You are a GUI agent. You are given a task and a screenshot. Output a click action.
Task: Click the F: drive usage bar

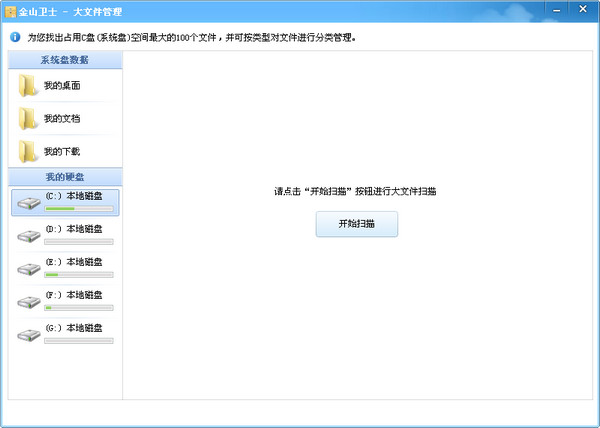click(79, 308)
